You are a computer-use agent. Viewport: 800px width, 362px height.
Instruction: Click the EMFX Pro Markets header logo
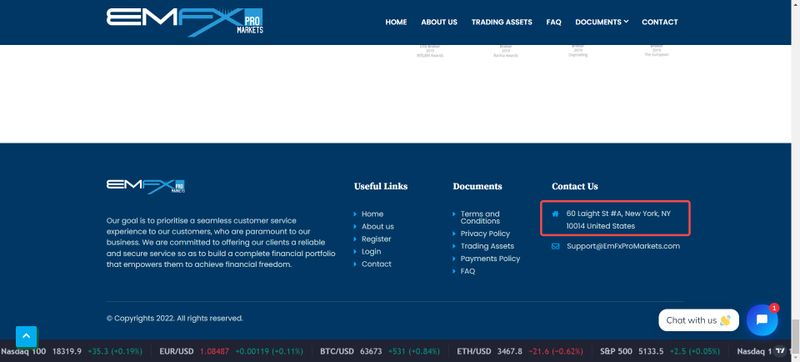pos(185,22)
